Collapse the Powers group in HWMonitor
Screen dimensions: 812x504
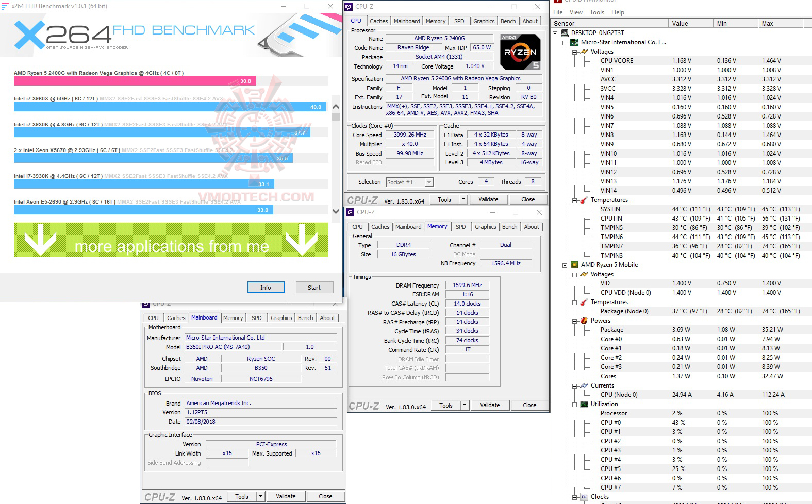click(x=574, y=321)
